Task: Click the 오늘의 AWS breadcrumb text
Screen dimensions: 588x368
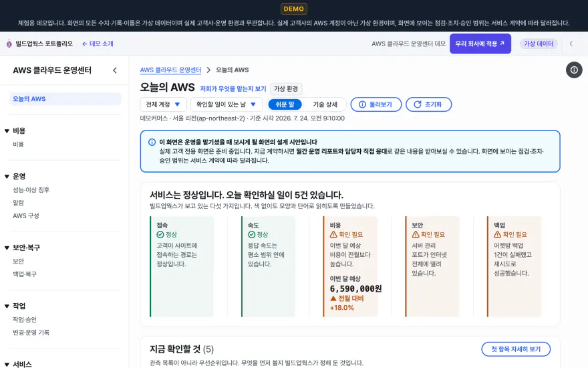Action: coord(232,70)
